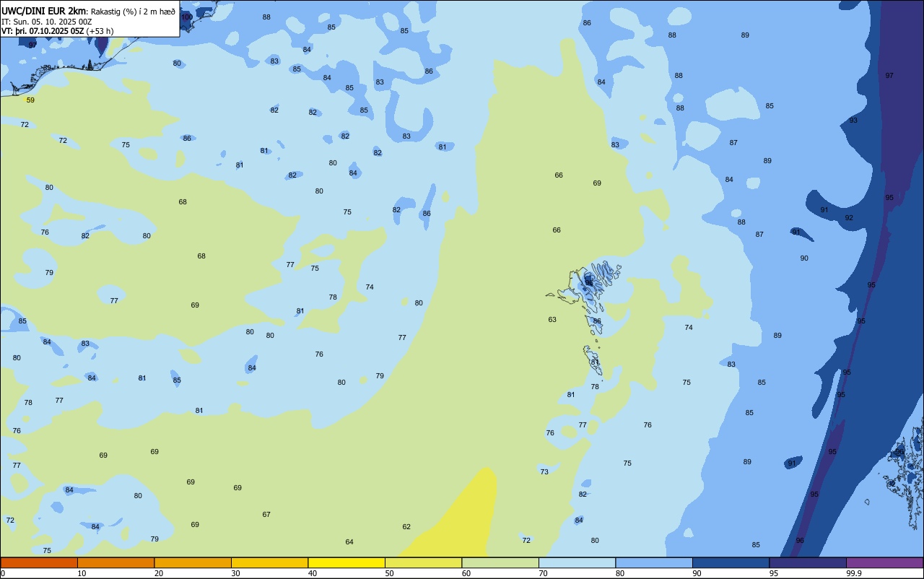Pick the 40–50 bright yellow legend swatch
This screenshot has width=924, height=579.
[346, 562]
